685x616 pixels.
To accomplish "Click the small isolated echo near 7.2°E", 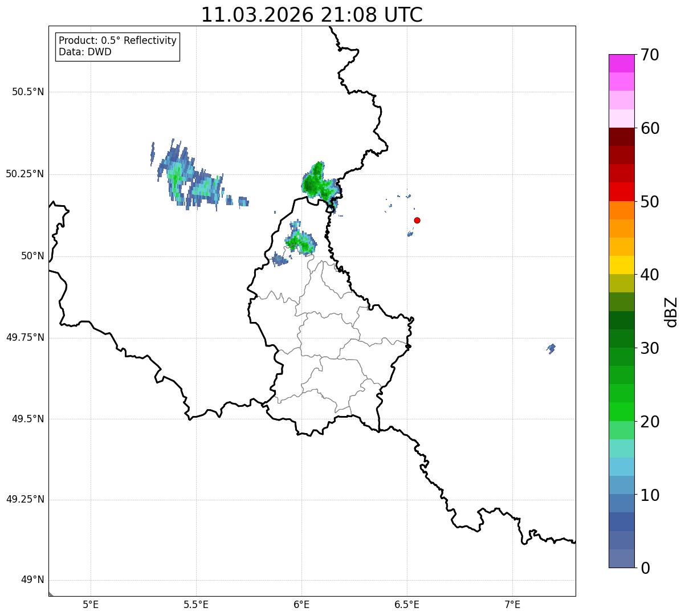I will pyautogui.click(x=551, y=348).
